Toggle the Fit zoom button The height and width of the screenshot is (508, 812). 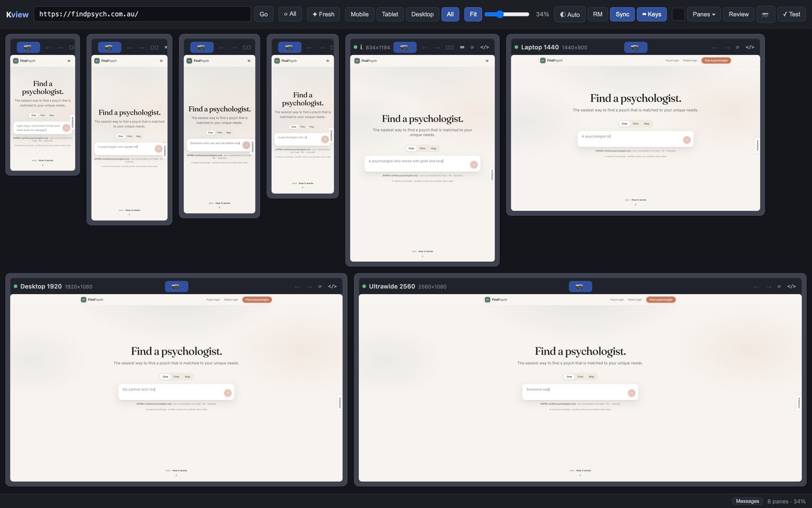click(473, 14)
